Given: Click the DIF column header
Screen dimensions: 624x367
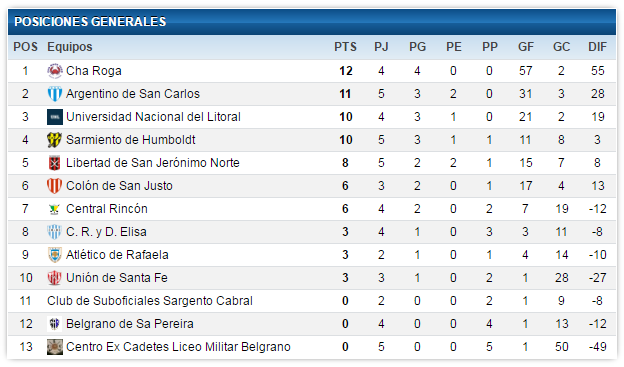Looking at the screenshot, I should [x=597, y=47].
